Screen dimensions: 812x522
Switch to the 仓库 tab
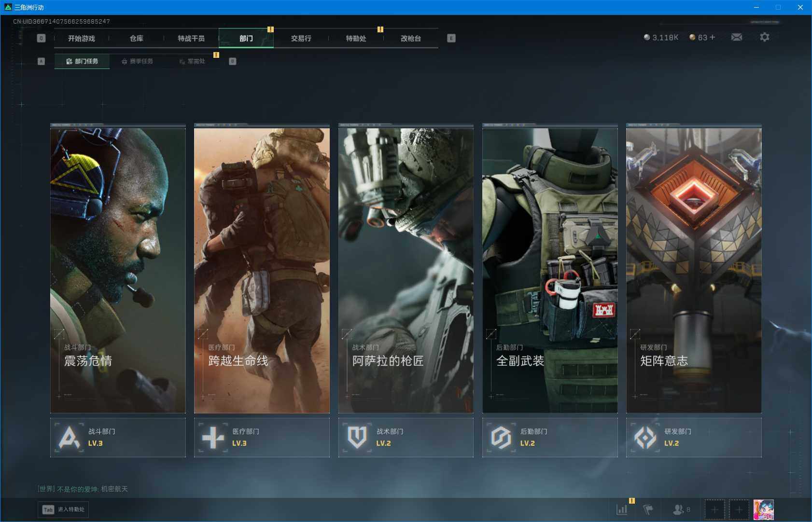[137, 39]
